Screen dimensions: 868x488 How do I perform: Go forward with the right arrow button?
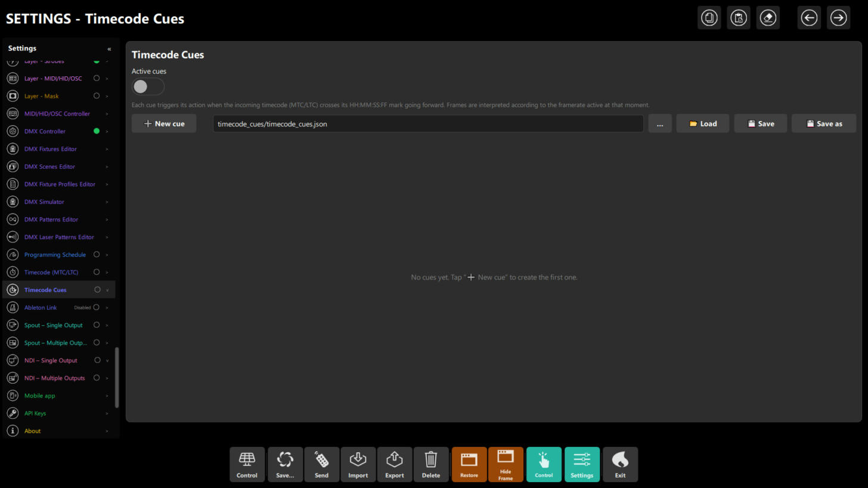[838, 18]
